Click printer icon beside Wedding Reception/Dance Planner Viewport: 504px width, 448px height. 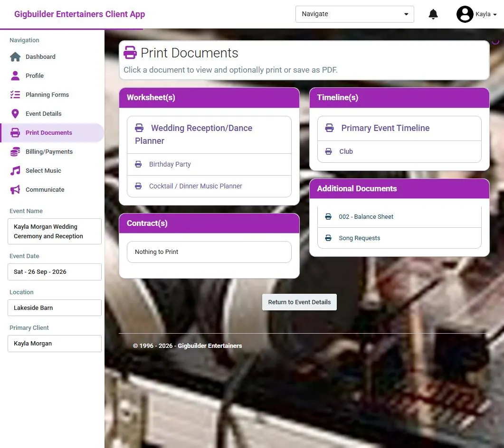pos(139,128)
